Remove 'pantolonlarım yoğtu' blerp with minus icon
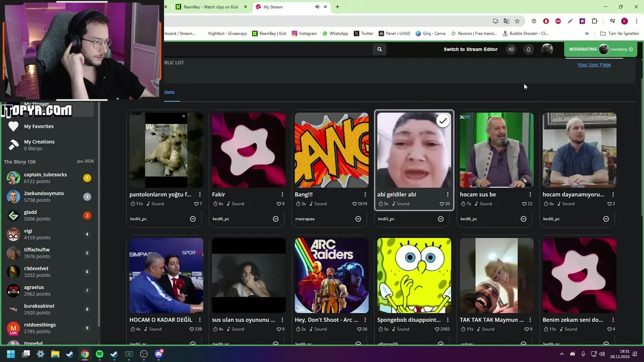This screenshot has height=362, width=644. pos(193,219)
